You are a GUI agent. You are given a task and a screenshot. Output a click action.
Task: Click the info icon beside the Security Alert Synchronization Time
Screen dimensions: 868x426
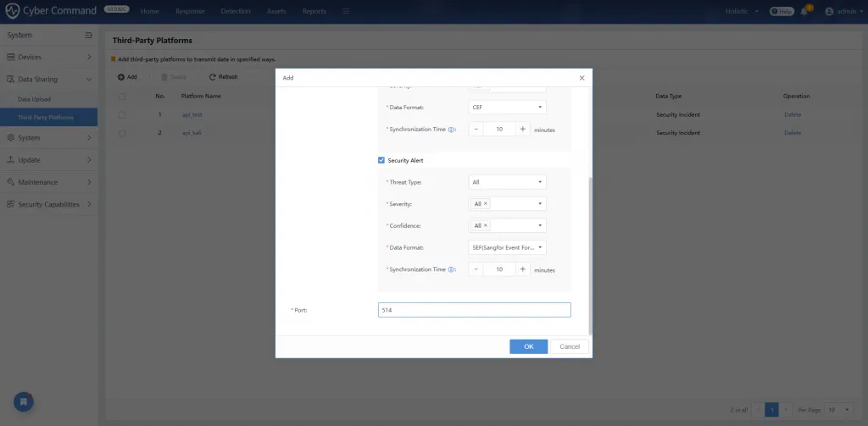[x=451, y=270]
